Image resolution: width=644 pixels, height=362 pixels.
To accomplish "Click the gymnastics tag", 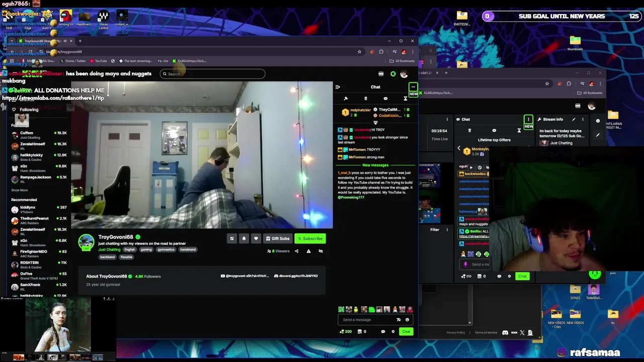I will (166, 249).
